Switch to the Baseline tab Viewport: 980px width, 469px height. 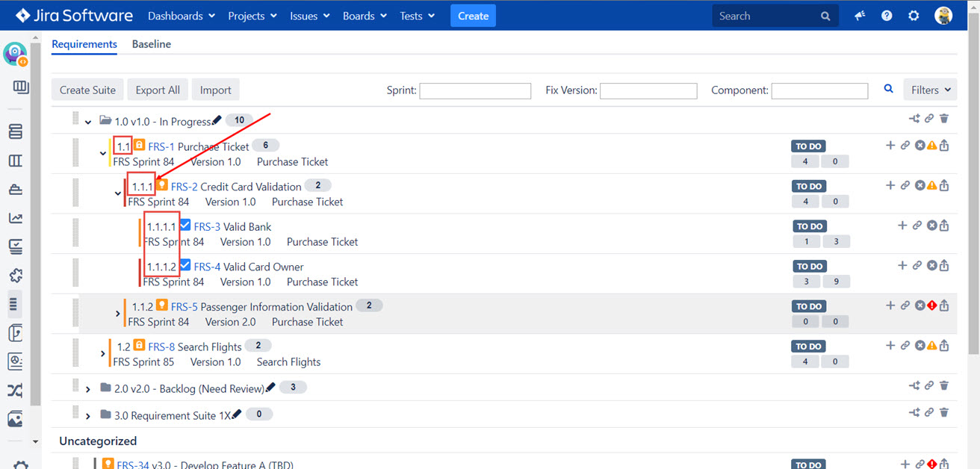coord(152,44)
